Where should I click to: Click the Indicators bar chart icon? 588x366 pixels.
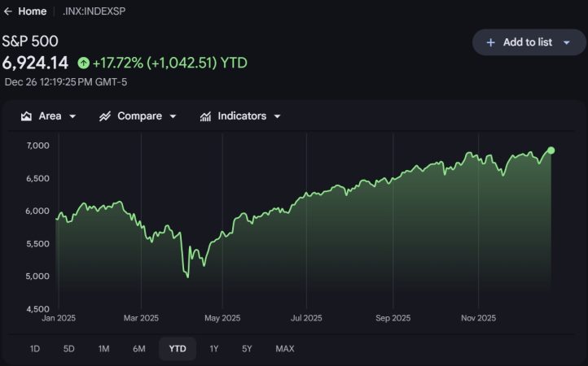tap(205, 116)
